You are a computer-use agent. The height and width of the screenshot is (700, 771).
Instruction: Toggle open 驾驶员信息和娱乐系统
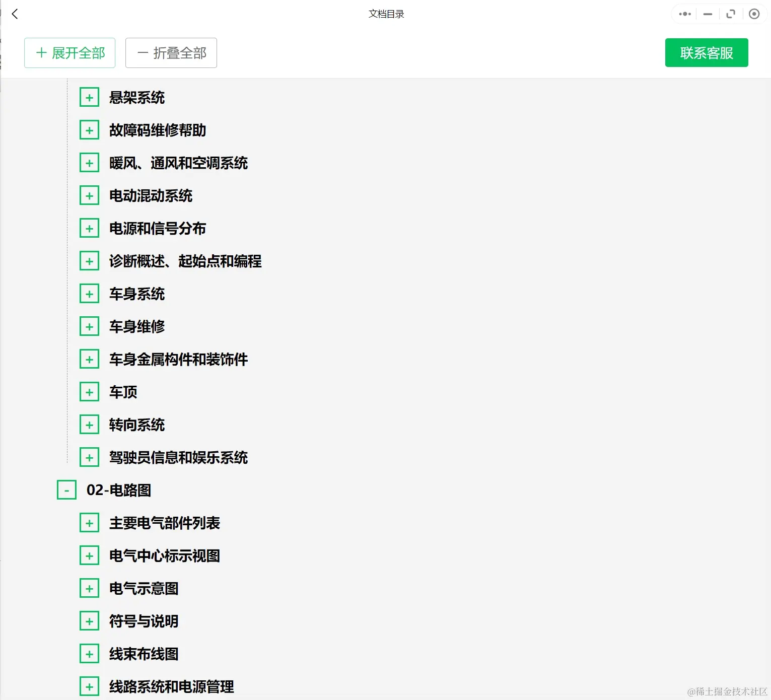click(89, 457)
